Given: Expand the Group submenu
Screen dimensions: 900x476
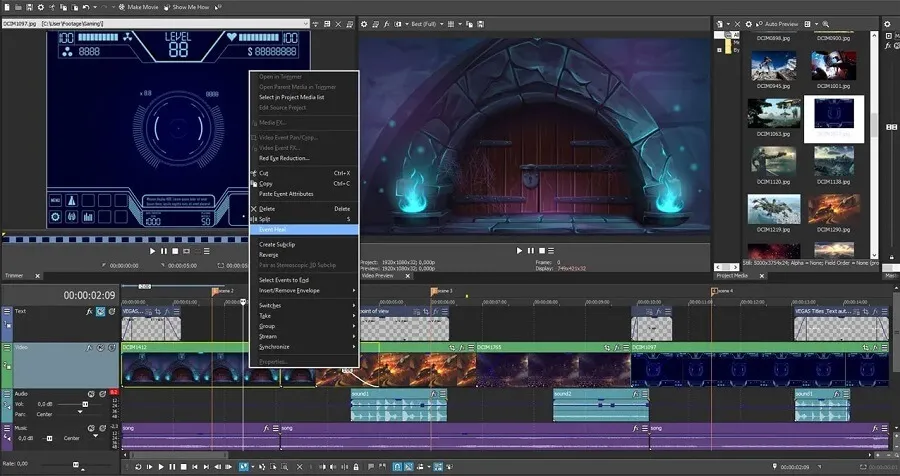Looking at the screenshot, I should click(x=304, y=326).
